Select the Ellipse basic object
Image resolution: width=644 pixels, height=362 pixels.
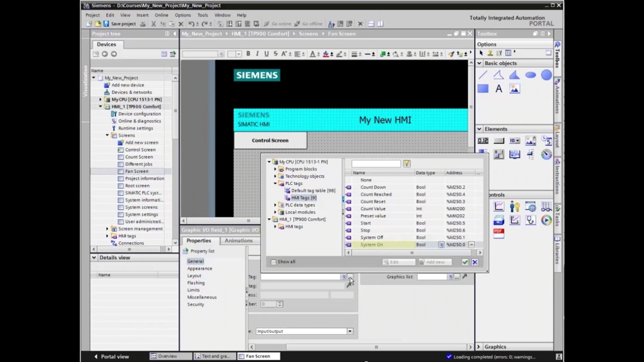pyautogui.click(x=530, y=75)
